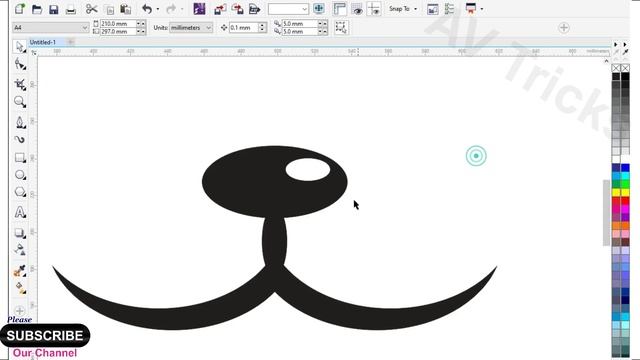
Task: Click the vertical duplicate distance 5.0 mm field
Action: pos(300,31)
